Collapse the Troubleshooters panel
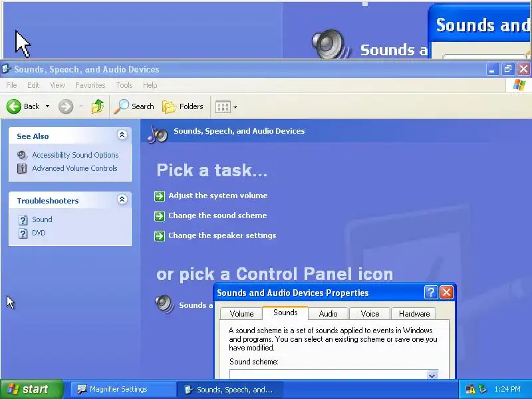The image size is (532, 399). 122,199
